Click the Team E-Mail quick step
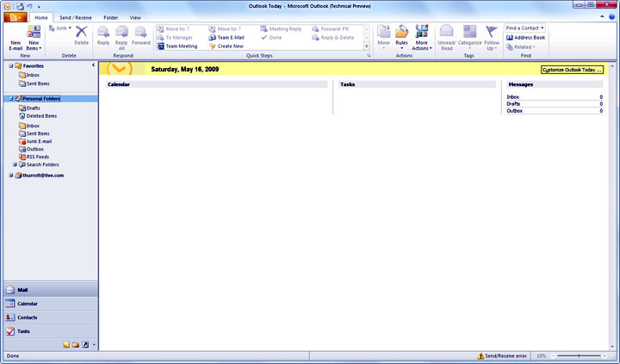Screen dimensions: 620x364 226,38
